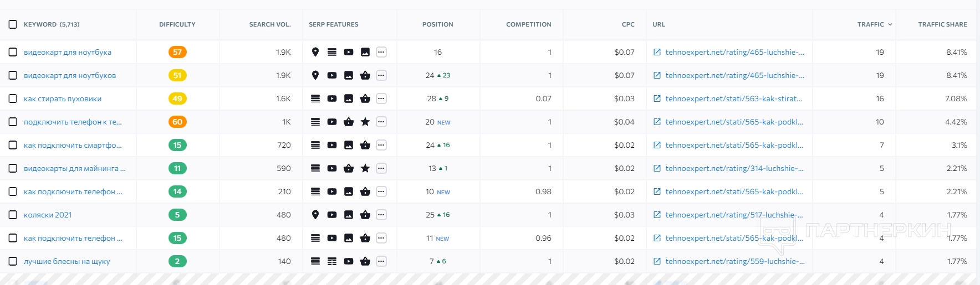The height and width of the screenshot is (285, 980).
Task: Open the keyword link коляски 2021
Action: 48,215
